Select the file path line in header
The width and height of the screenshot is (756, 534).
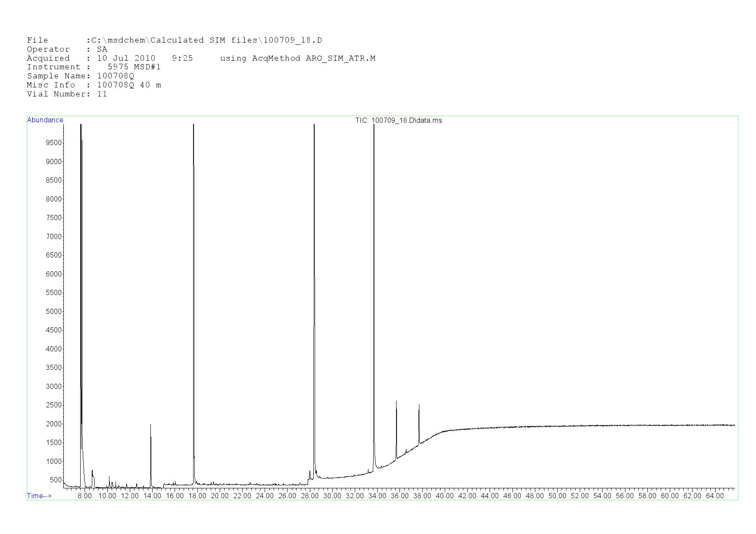174,40
